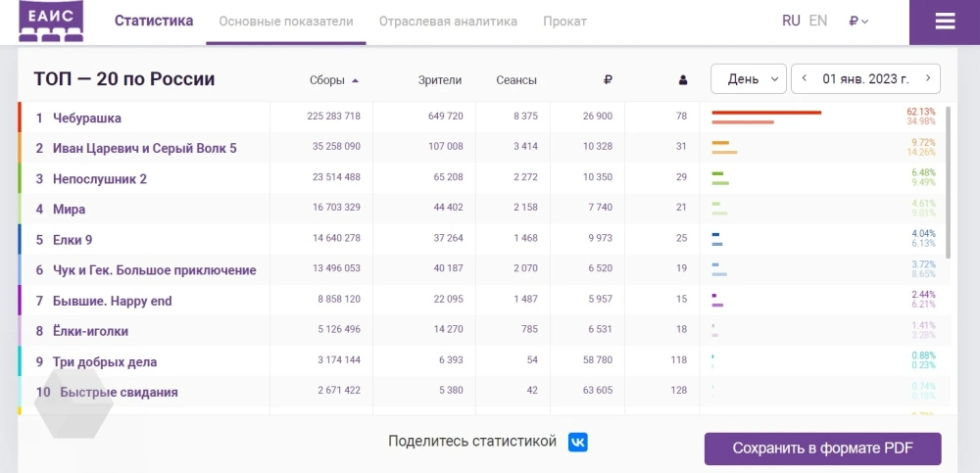980x473 pixels.
Task: Open the currency ₽ dropdown
Action: coord(858,22)
